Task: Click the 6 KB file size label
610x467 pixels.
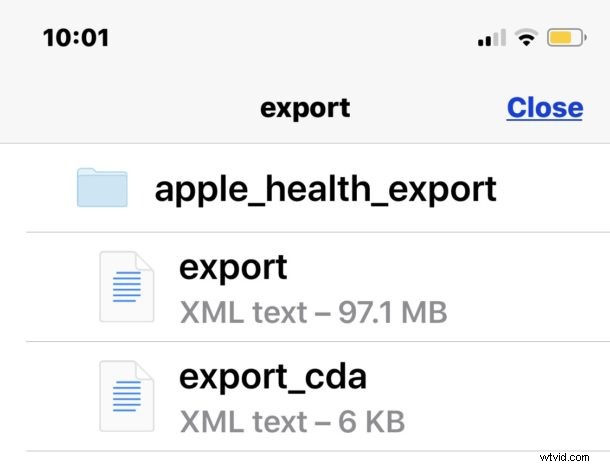Action: tap(372, 422)
